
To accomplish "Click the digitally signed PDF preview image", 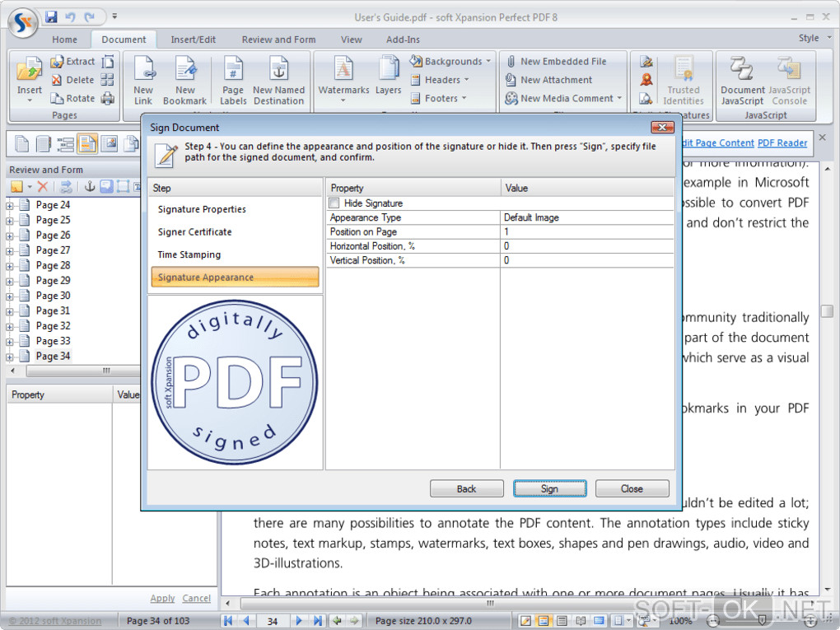I will (x=235, y=382).
